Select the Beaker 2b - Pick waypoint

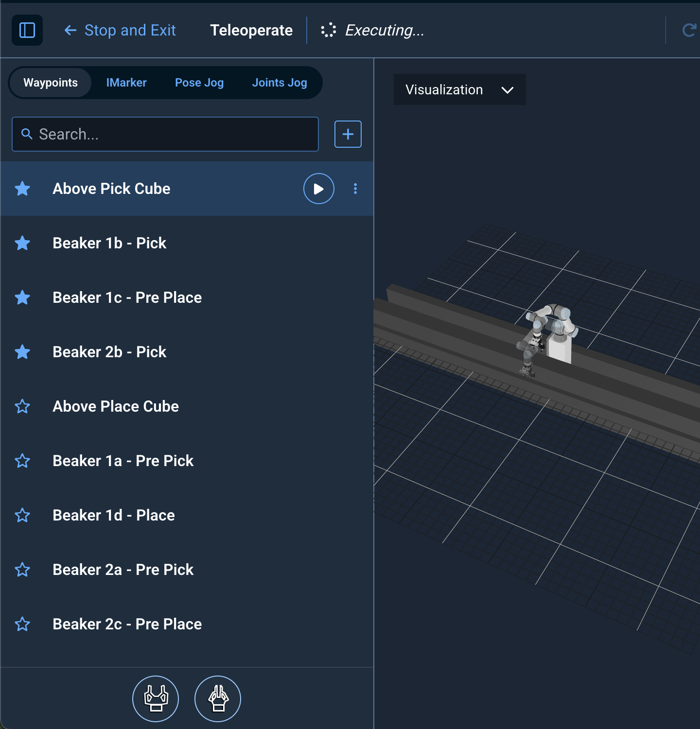click(187, 352)
